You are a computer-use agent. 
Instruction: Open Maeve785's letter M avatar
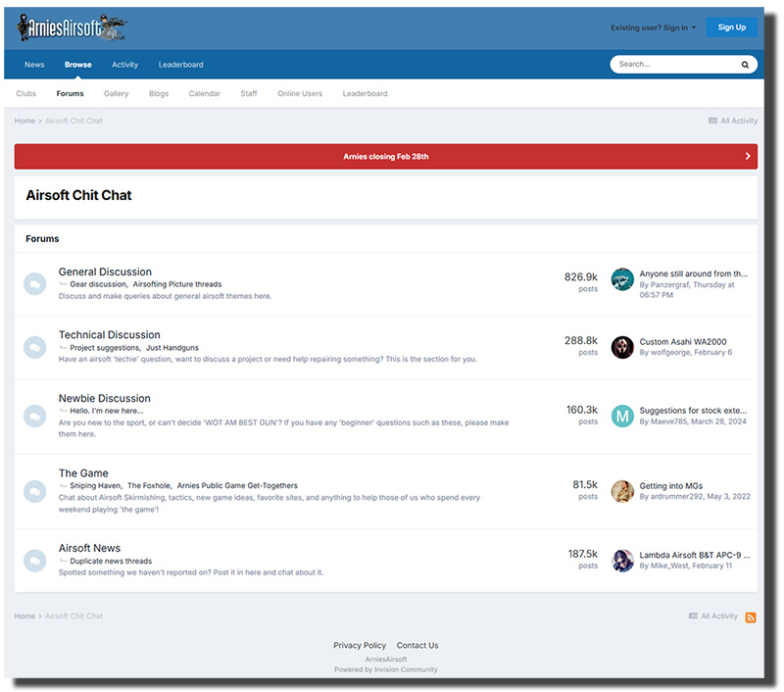point(622,416)
